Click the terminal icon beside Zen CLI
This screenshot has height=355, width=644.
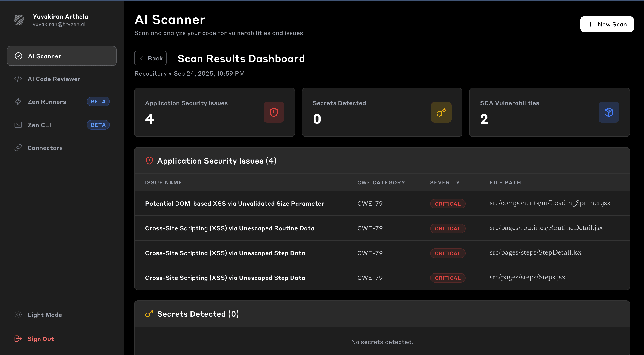click(18, 125)
